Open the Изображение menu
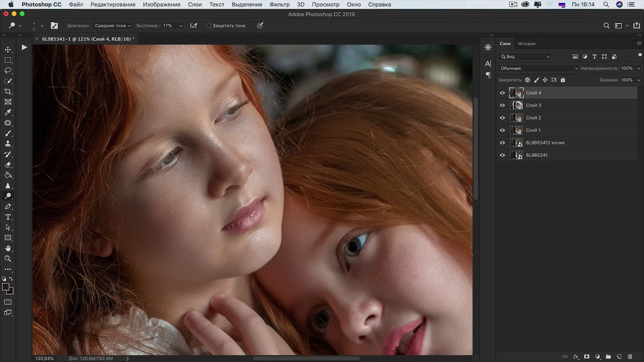 coord(162,5)
